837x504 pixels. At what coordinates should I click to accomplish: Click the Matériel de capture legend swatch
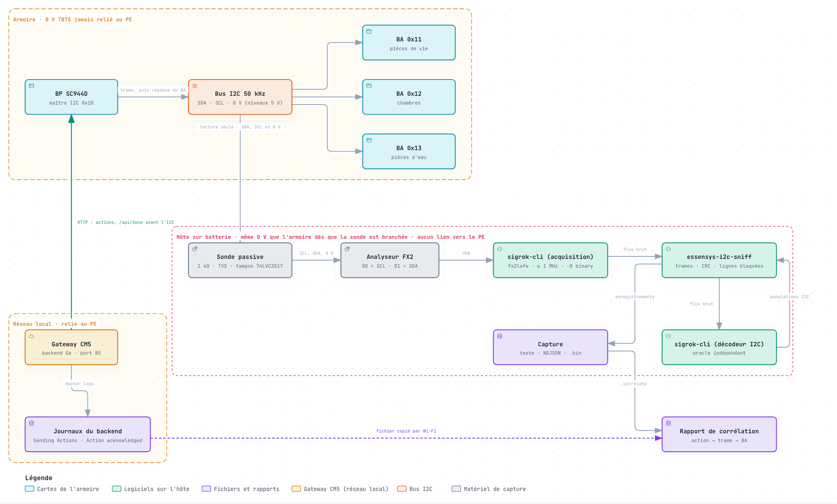[x=456, y=489]
